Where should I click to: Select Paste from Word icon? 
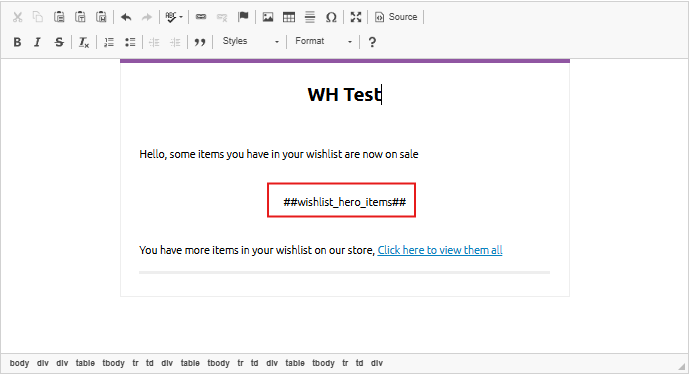(x=101, y=17)
